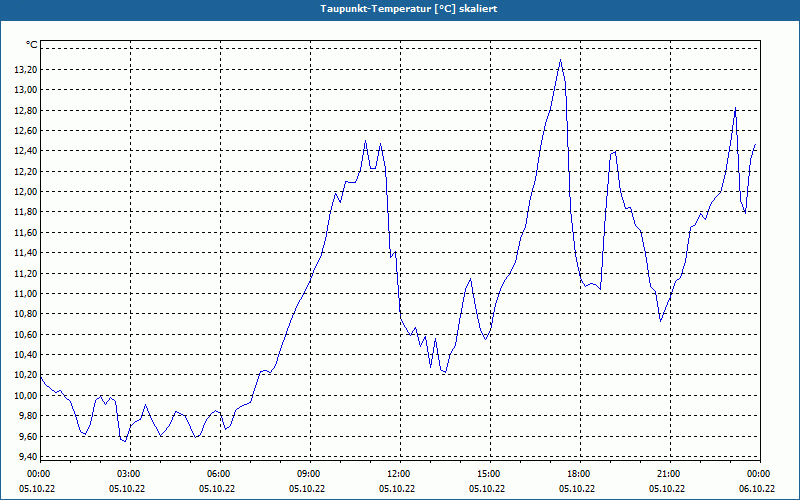This screenshot has height=500, width=800.
Task: Select the 10,40 y-axis label
Action: click(27, 355)
